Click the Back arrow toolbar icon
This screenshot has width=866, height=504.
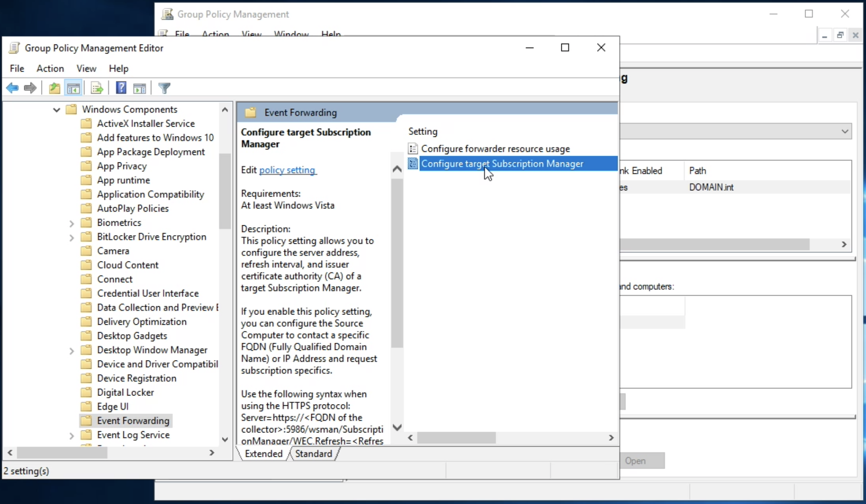(x=12, y=88)
